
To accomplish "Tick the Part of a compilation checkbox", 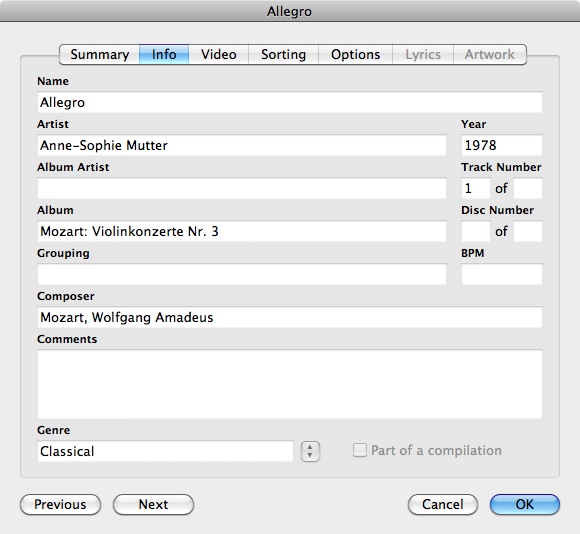I will (360, 450).
